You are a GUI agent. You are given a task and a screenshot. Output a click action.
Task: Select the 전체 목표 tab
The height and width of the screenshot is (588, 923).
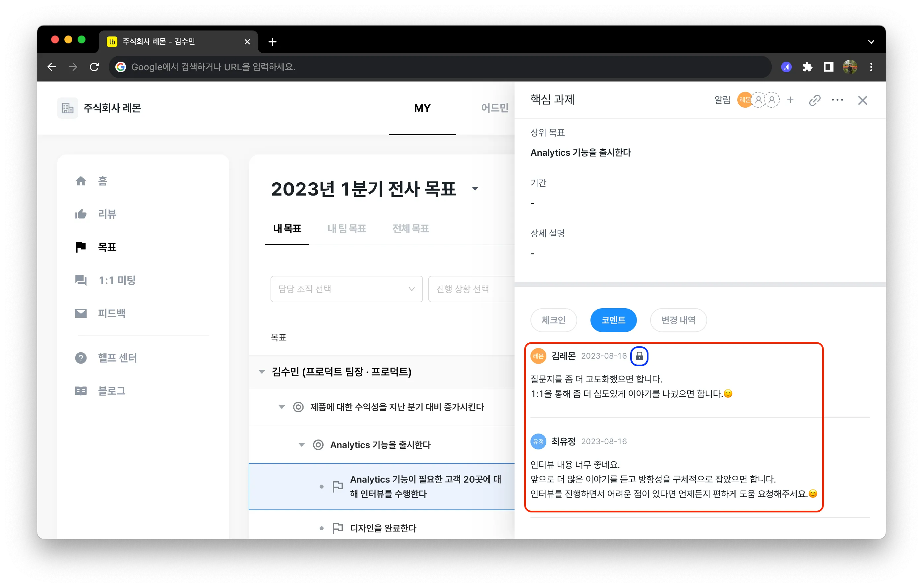coord(410,229)
